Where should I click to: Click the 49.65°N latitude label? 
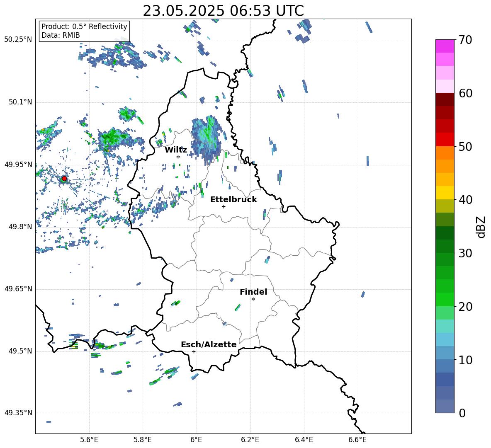click(18, 289)
